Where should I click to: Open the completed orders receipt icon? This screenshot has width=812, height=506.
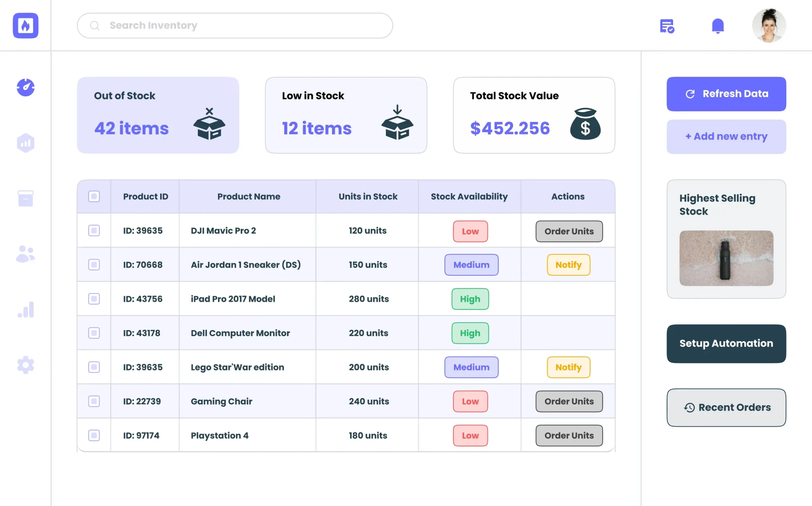coord(667,25)
